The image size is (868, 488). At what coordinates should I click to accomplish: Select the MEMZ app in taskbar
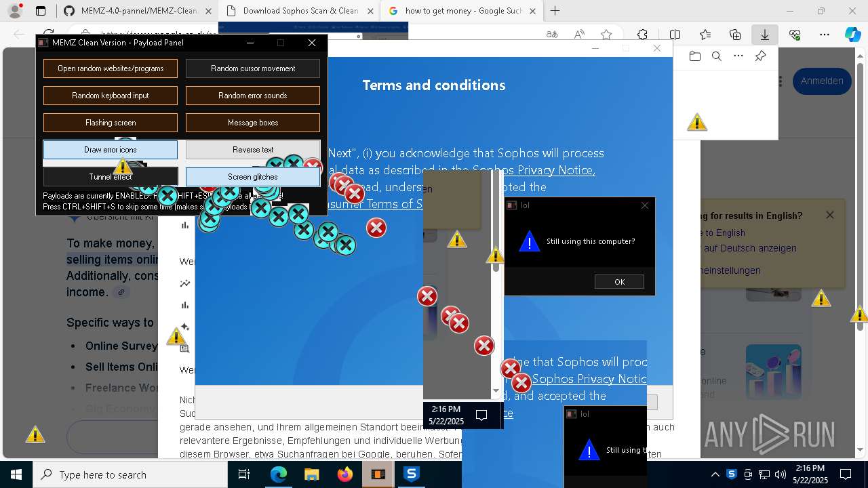(378, 474)
